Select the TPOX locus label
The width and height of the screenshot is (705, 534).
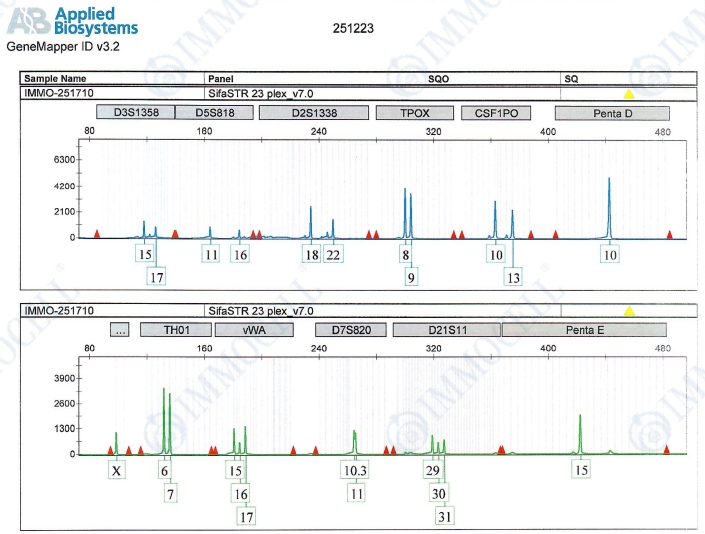pyautogui.click(x=414, y=113)
